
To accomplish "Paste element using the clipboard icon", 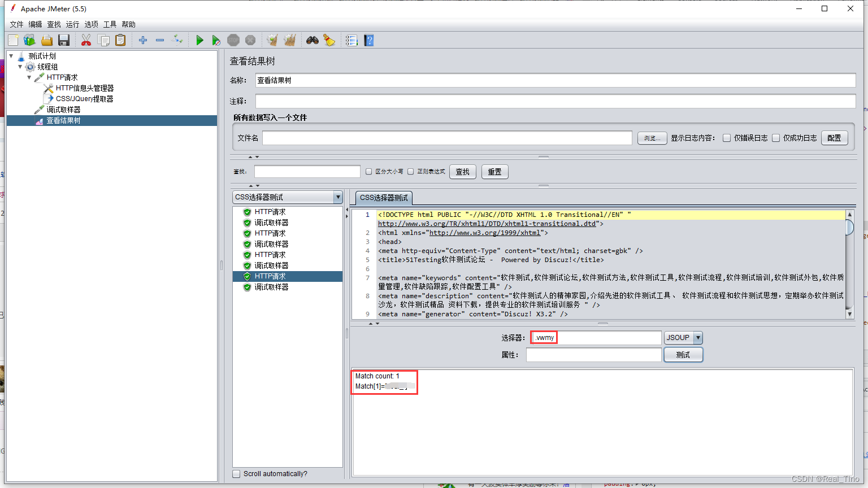I will tap(120, 40).
